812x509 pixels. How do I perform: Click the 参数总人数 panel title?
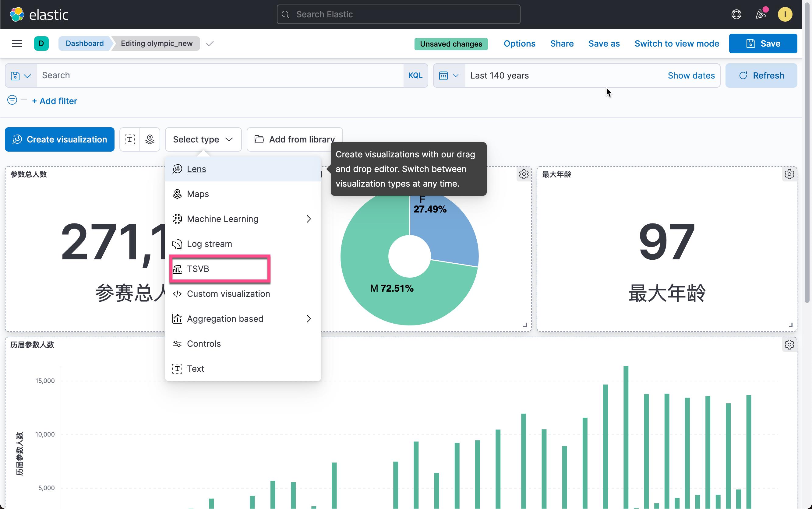click(x=29, y=174)
